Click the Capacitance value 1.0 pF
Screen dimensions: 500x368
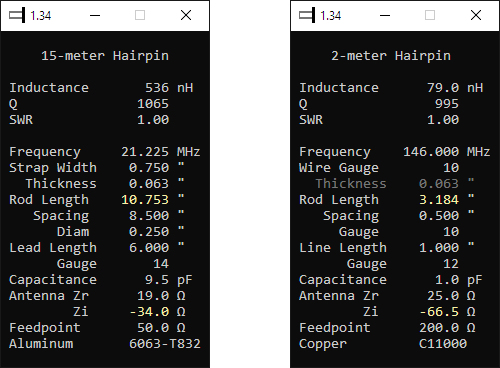click(x=459, y=280)
